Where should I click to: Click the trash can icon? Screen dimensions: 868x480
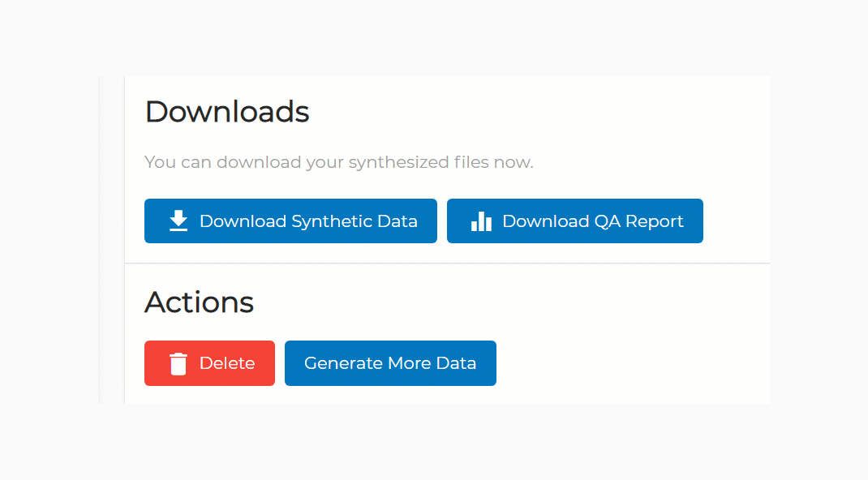pyautogui.click(x=178, y=363)
